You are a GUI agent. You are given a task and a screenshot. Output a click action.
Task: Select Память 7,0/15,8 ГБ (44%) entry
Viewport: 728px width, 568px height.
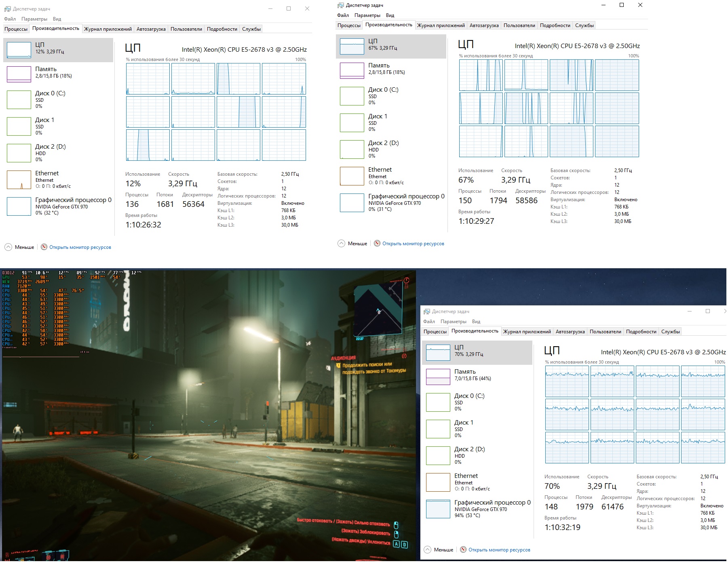pyautogui.click(x=477, y=377)
